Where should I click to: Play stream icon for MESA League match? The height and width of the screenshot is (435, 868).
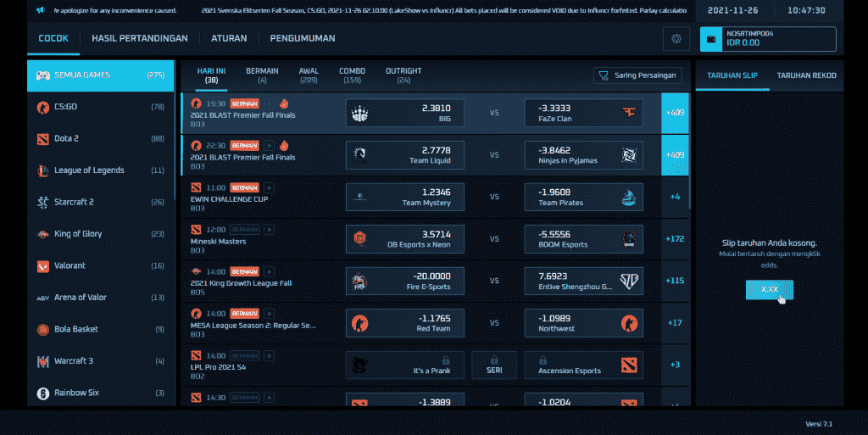coord(269,314)
